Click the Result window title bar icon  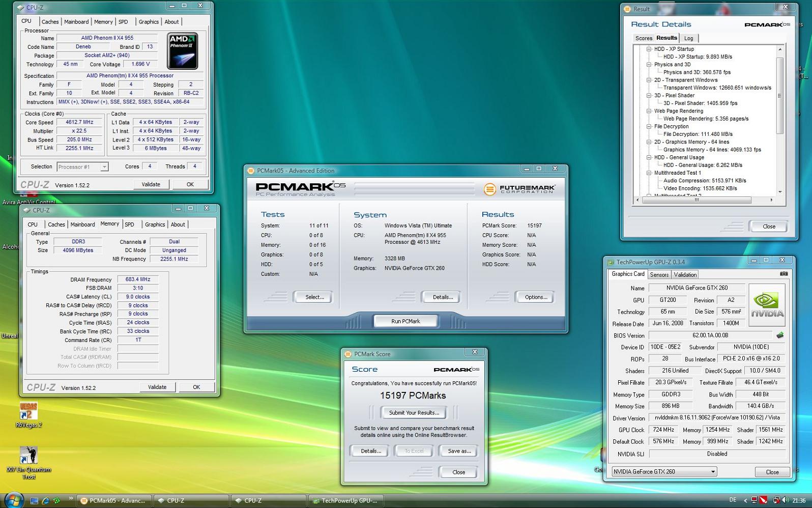coord(627,9)
